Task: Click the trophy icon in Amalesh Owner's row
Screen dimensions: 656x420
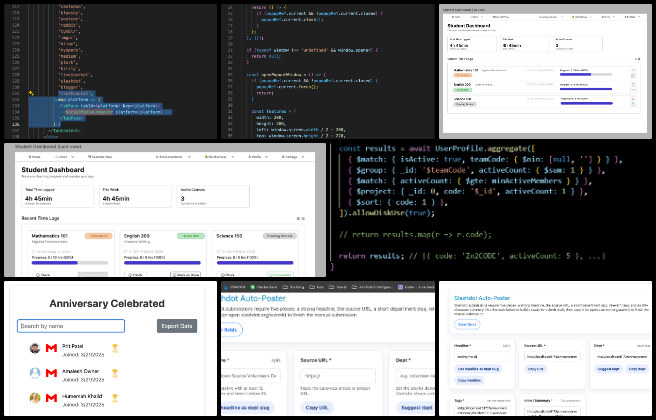Action: point(115,373)
